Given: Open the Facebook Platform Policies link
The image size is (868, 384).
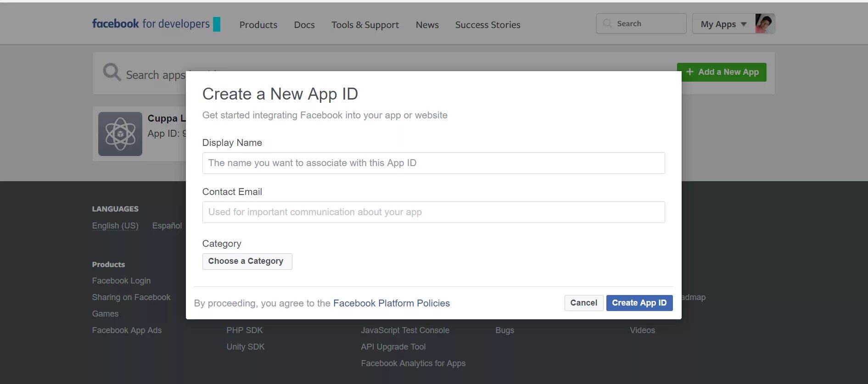Looking at the screenshot, I should coord(392,303).
